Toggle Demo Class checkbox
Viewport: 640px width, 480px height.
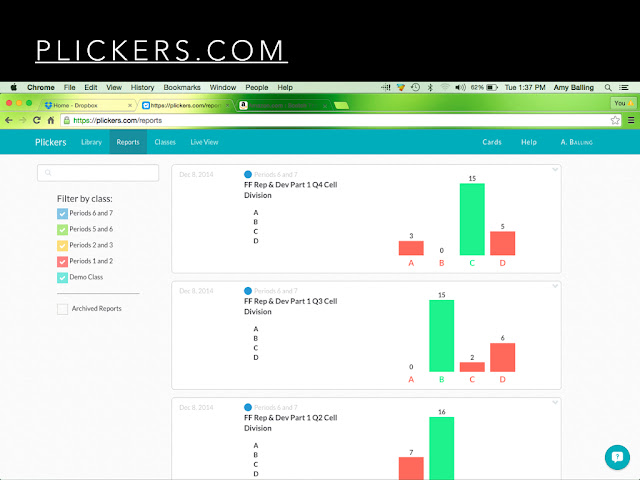point(62,277)
